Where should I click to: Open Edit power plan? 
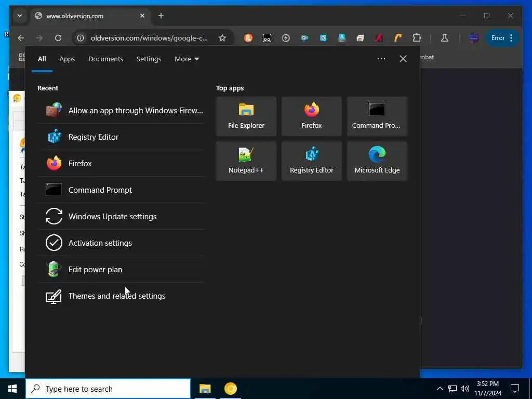(x=121, y=270)
